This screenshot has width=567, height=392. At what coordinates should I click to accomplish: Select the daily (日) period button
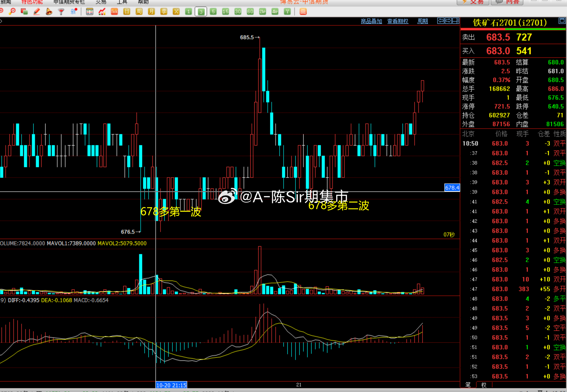pos(127,11)
